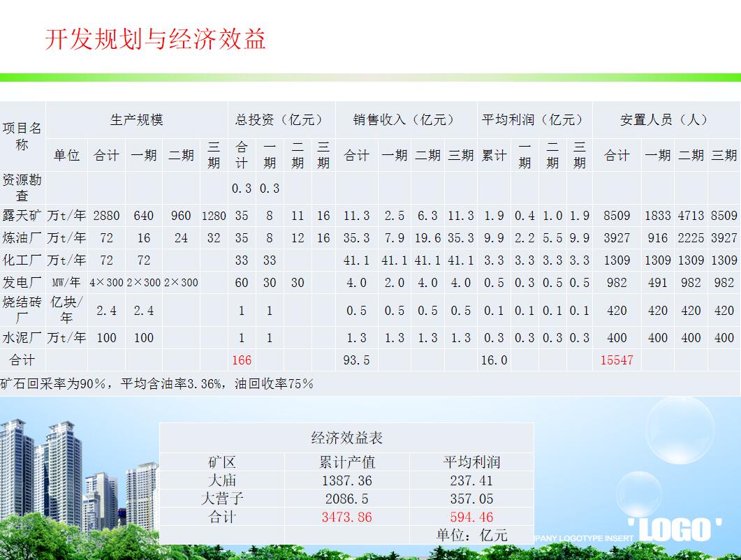Select the 大营子 row label
Screen dimensions: 741x560
[x=222, y=499]
